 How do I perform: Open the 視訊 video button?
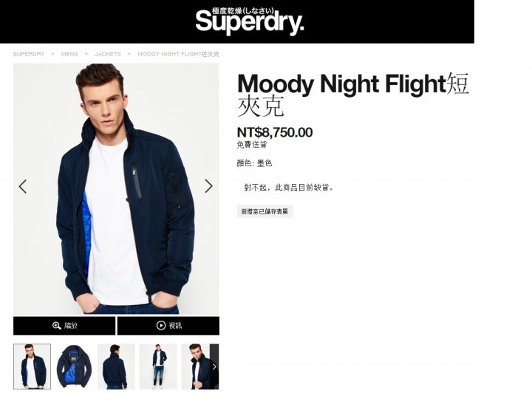click(x=168, y=326)
